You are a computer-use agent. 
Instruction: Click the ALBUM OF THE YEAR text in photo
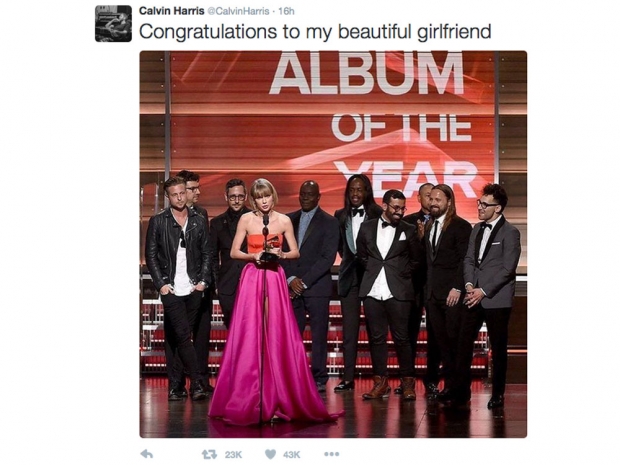pyautogui.click(x=370, y=123)
